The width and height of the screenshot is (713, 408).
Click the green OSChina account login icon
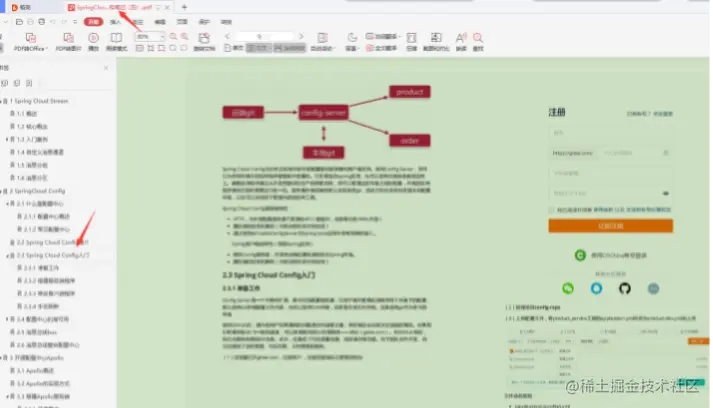coord(580,255)
